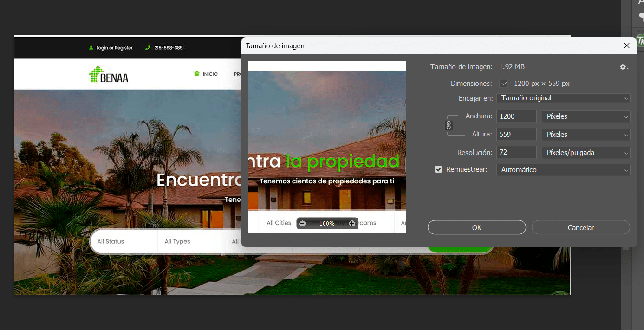Toggle the constrain proportions chain link
Viewport: 644px width, 330px height.
click(x=449, y=125)
